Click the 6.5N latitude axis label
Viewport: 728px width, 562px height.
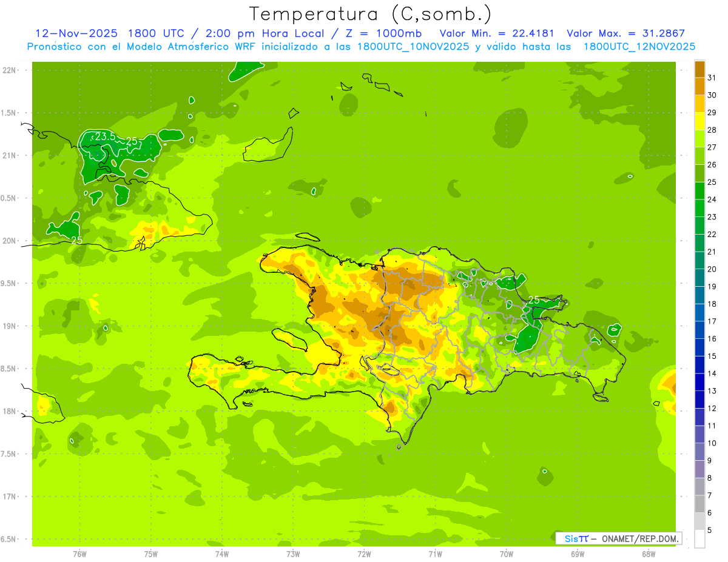9,539
